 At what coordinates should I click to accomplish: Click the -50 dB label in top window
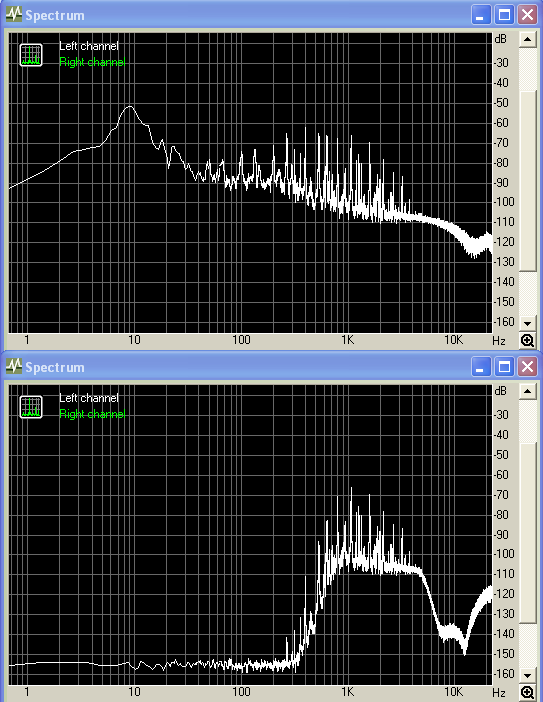coord(501,103)
